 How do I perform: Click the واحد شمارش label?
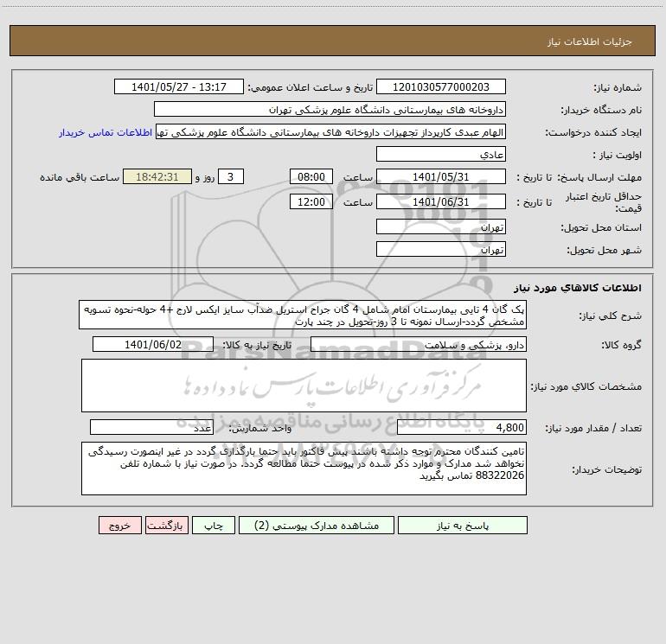point(260,429)
